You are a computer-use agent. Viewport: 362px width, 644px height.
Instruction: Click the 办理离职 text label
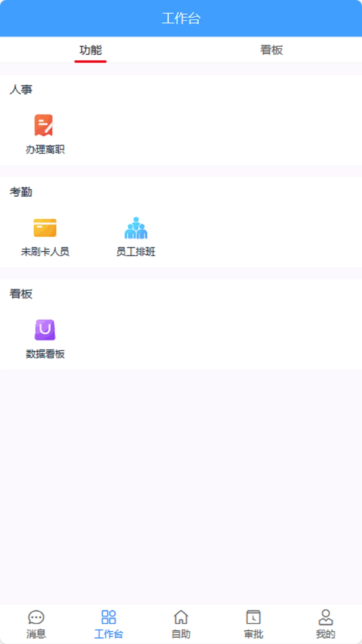point(45,150)
